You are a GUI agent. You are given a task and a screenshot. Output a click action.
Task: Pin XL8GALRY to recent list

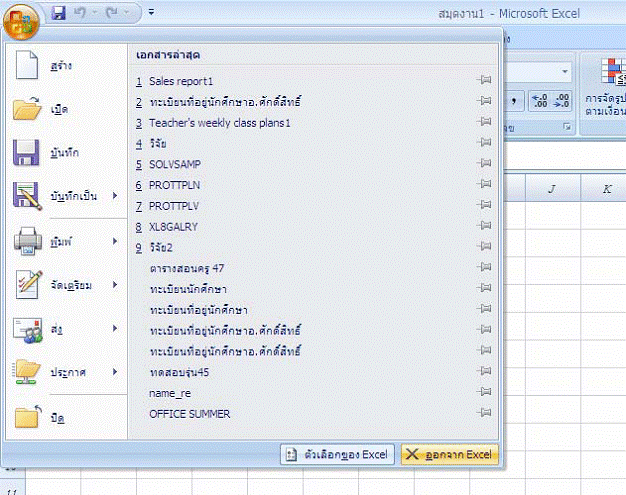pos(484,226)
